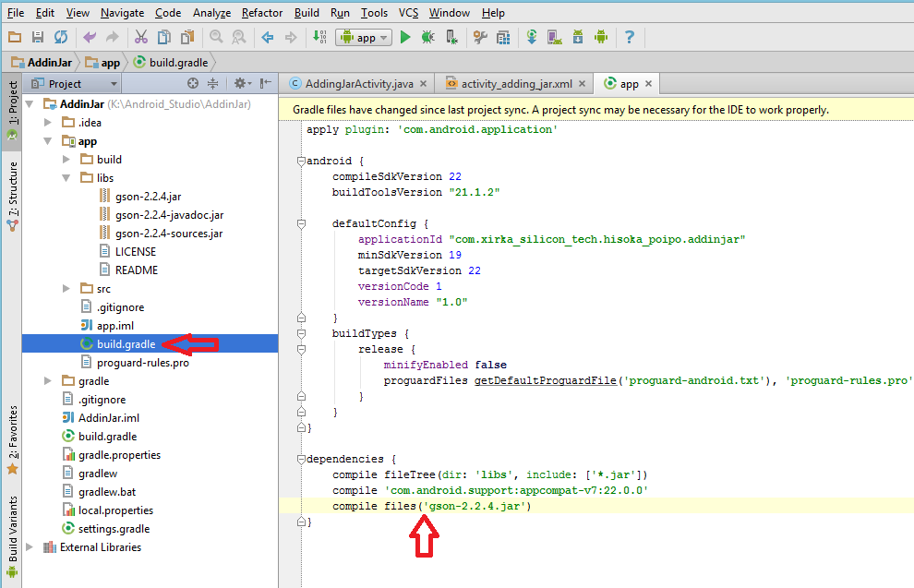Image resolution: width=914 pixels, height=588 pixels.
Task: Collapse the app module folder
Action: 48,141
